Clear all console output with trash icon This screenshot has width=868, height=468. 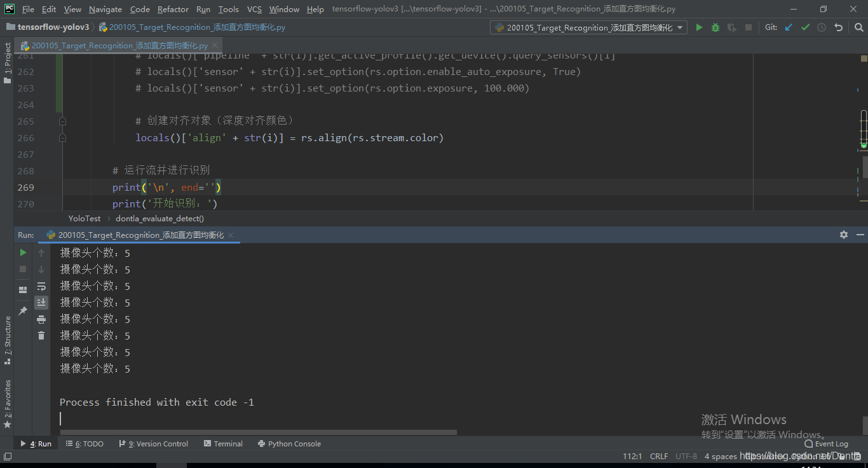(41, 336)
